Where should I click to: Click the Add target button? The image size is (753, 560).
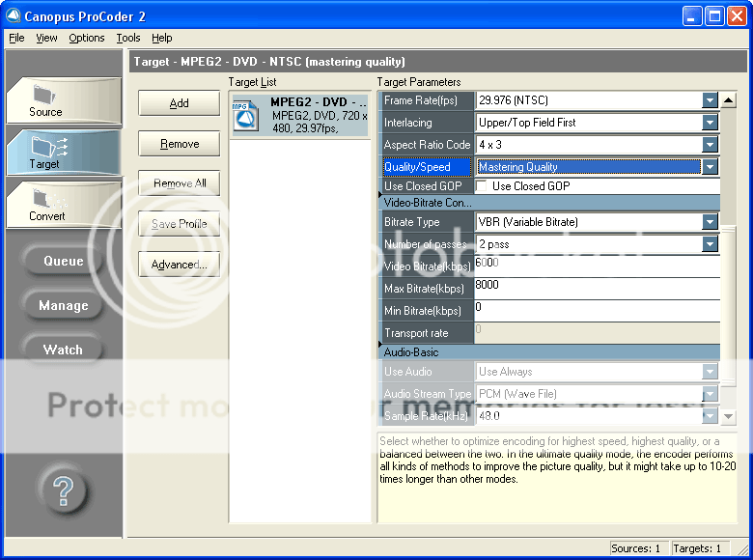(179, 103)
